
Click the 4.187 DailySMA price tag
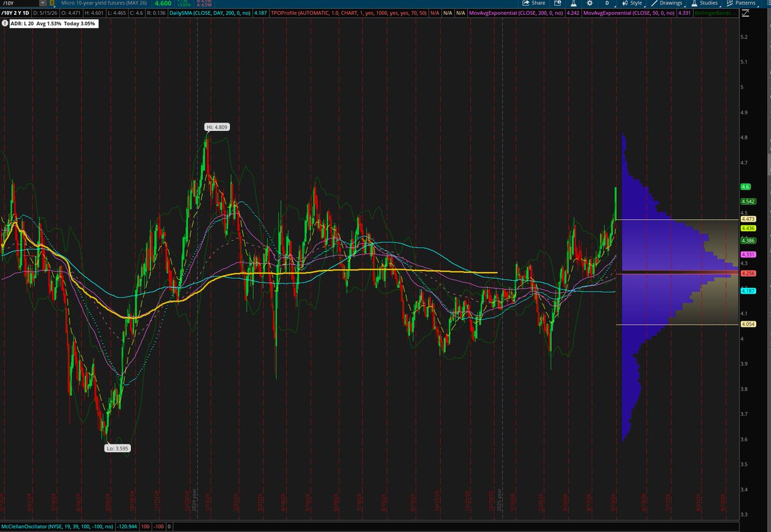pos(747,291)
